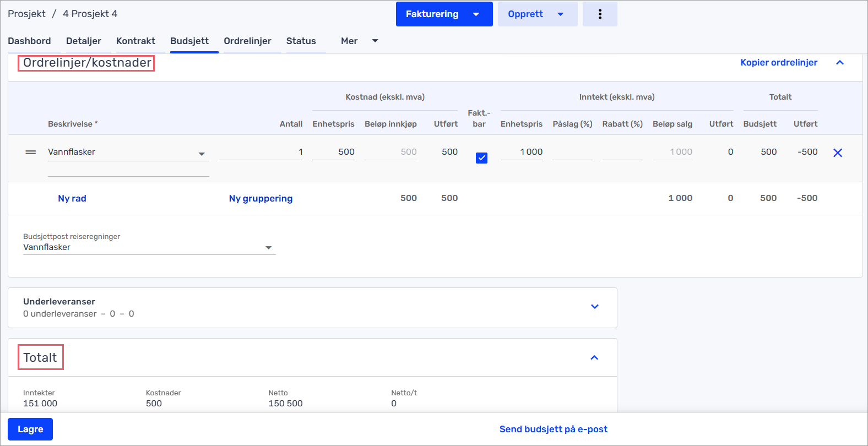Grab the drag handle on the Vannflasker row
The width and height of the screenshot is (868, 446).
tap(31, 152)
